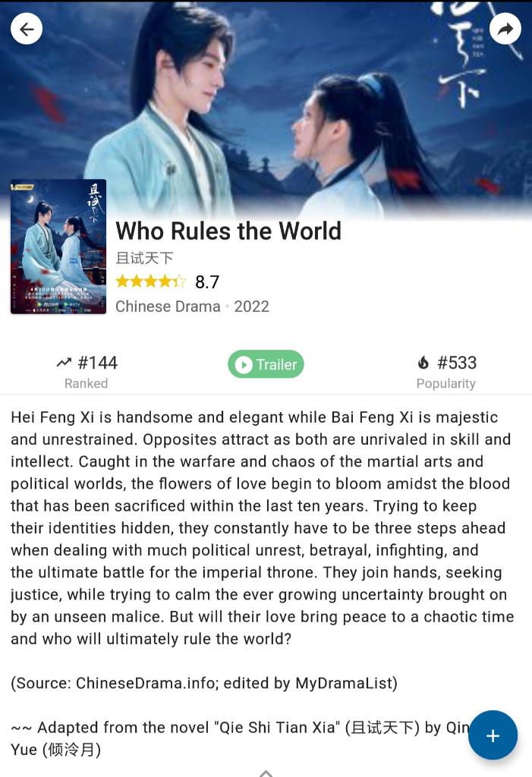Tap the flame Popularity icon
The width and height of the screenshot is (532, 777).
coord(423,363)
